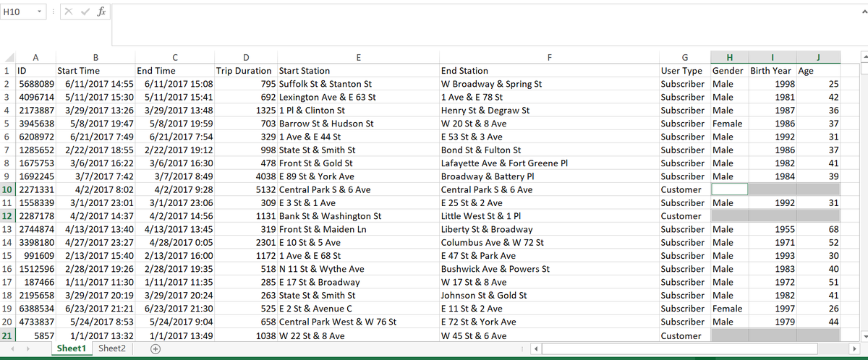Screen dimensions: 868x360
Task: Select column H header
Action: [x=729, y=57]
